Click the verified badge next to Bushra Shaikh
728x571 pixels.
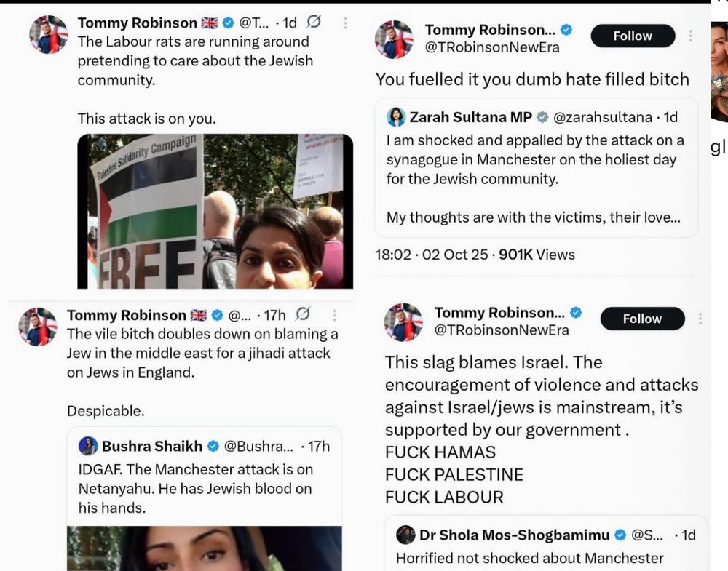[x=213, y=446]
